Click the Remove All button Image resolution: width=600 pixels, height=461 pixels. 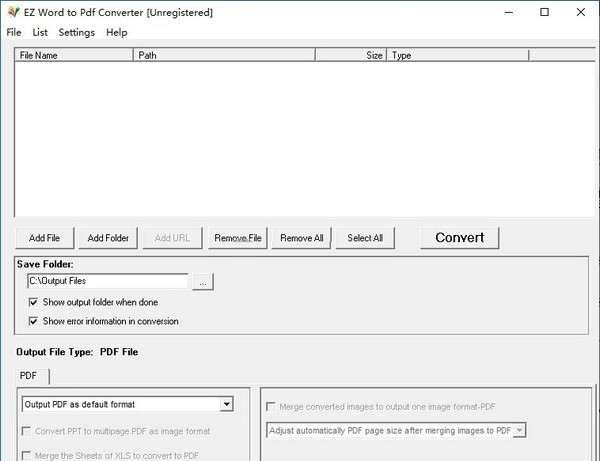(x=302, y=238)
